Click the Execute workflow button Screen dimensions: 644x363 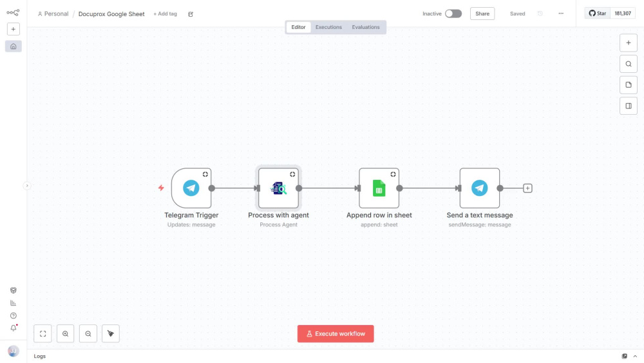tap(336, 334)
